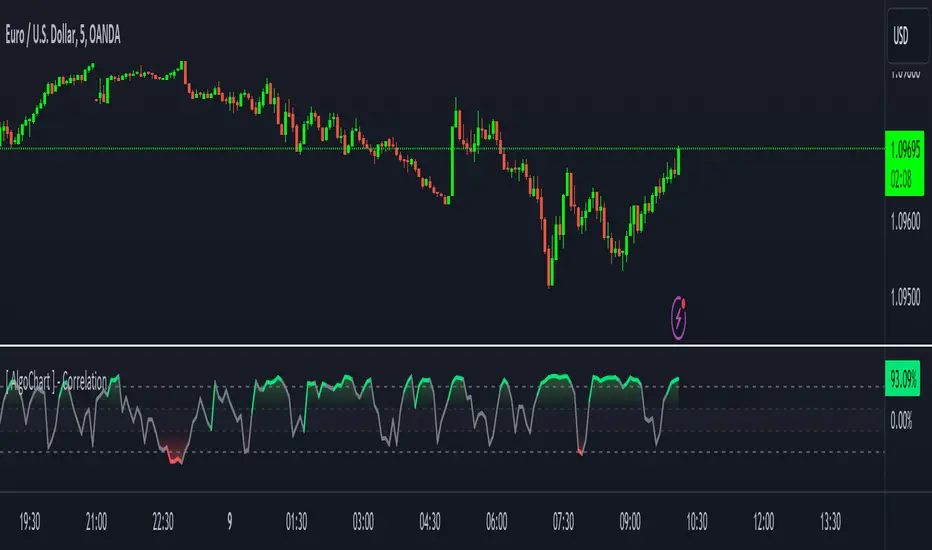
Task: Click the 01:30 time axis label
Action: coord(296,522)
